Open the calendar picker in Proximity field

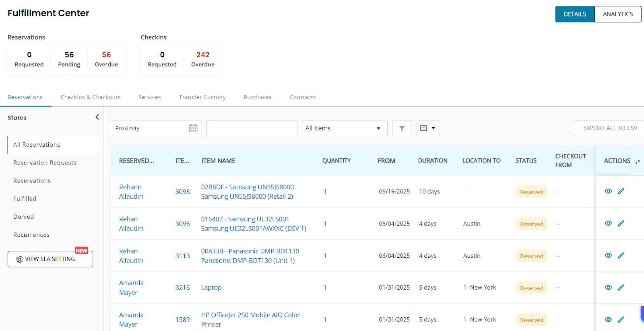point(193,128)
